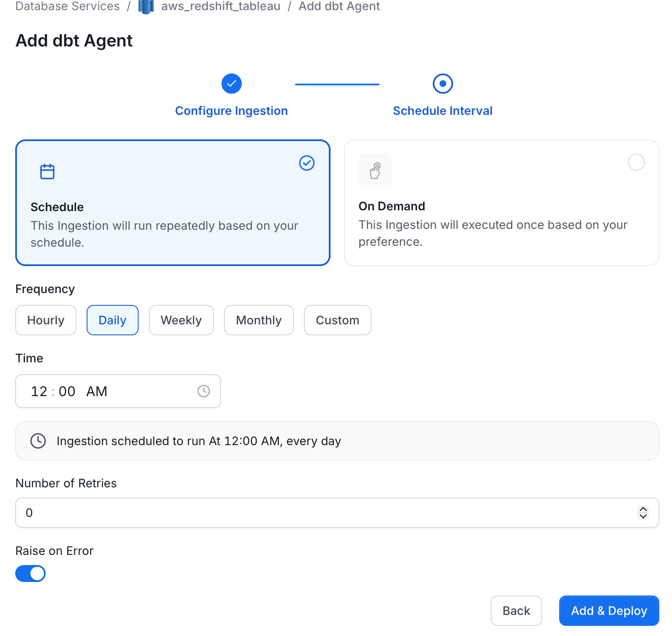
Task: Click text 'Ingestion scheduled to run At 12:00 AM, every day'
Action: pos(199,441)
